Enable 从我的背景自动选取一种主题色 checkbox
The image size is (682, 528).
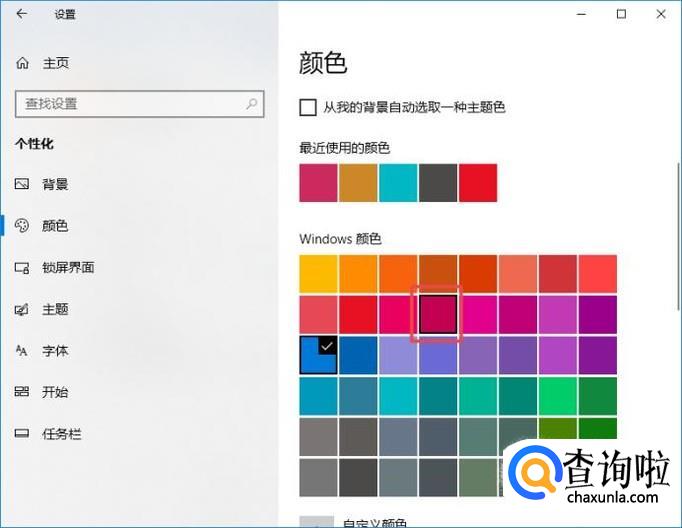tap(308, 107)
